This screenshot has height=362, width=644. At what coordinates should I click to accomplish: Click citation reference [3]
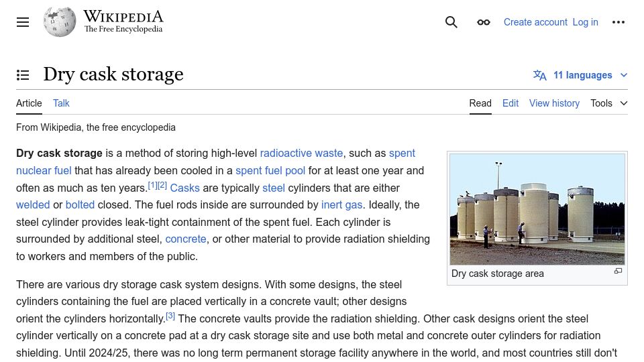(170, 316)
